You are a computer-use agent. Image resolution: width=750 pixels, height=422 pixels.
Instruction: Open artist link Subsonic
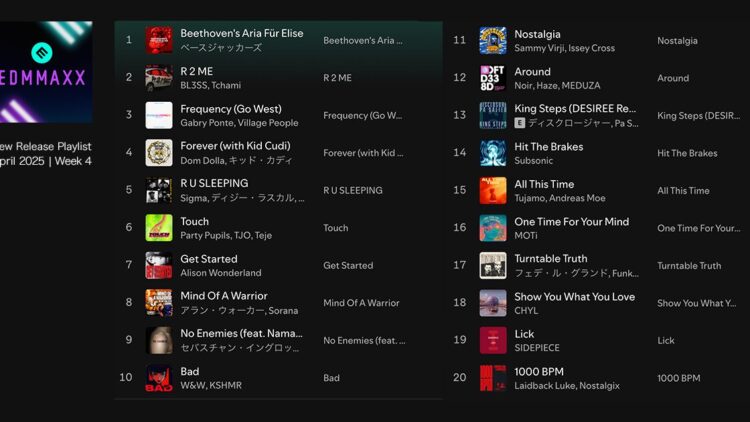click(533, 161)
